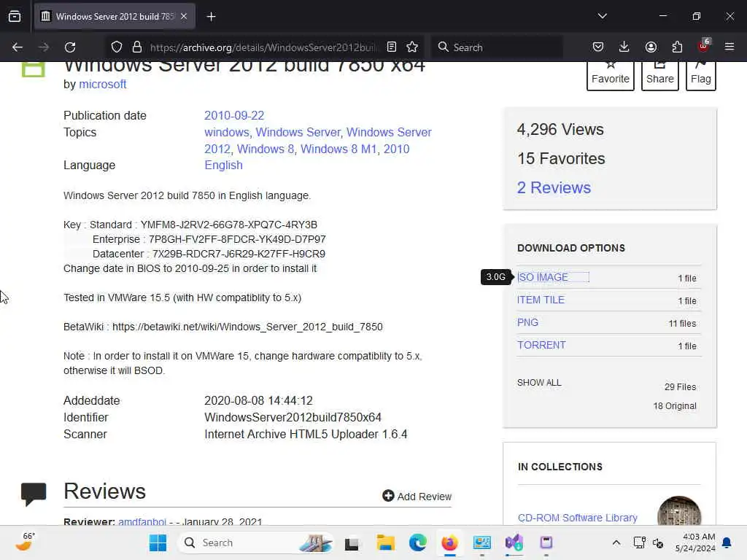Click identifier WindowsServer2012build7850x64 text
The image size is (747, 560).
click(293, 418)
